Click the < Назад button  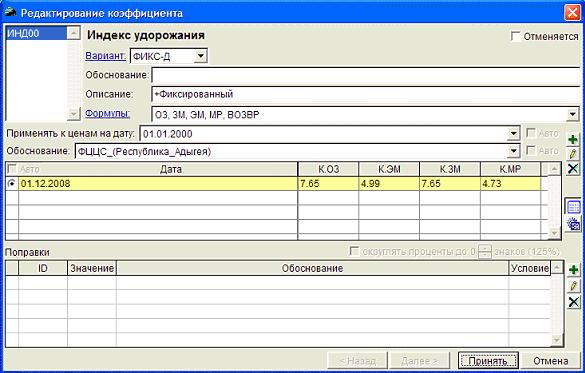point(357,361)
